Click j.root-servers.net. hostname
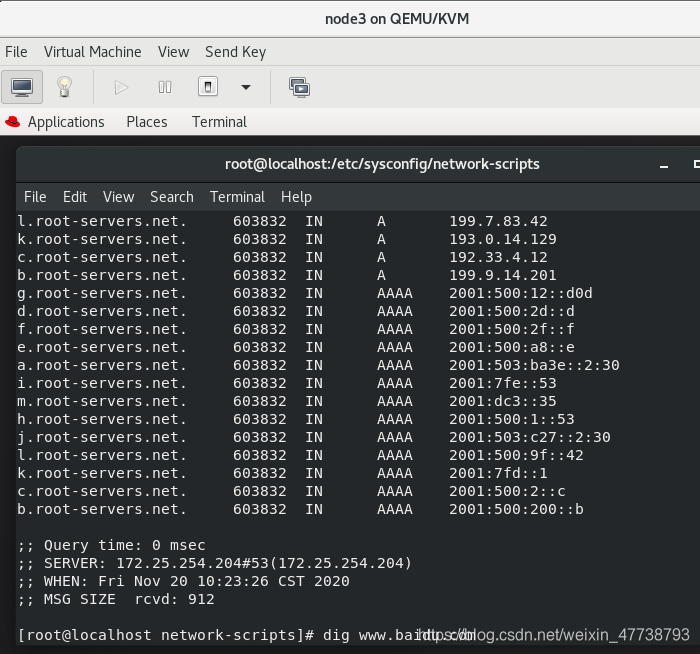Image resolution: width=700 pixels, height=654 pixels. pos(102,437)
